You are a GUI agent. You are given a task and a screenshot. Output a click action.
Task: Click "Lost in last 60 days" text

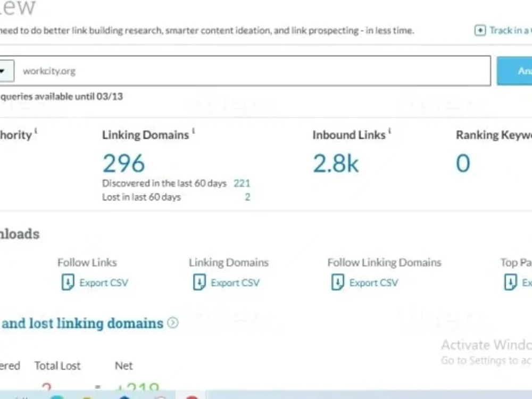[x=142, y=197]
